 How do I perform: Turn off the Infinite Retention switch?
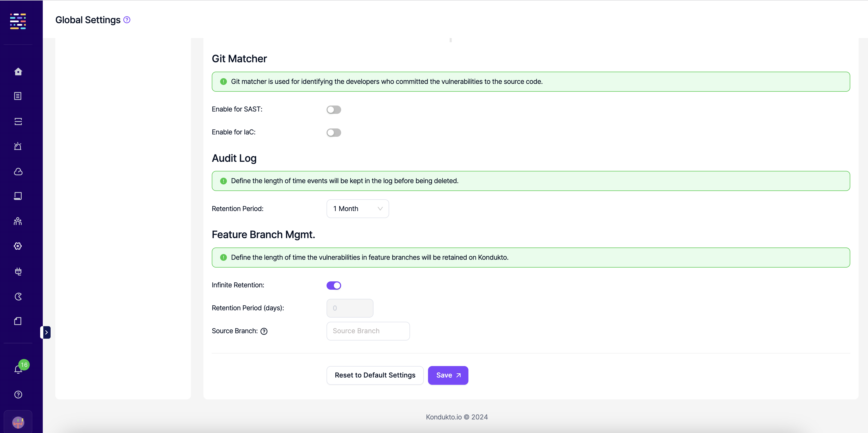(334, 285)
